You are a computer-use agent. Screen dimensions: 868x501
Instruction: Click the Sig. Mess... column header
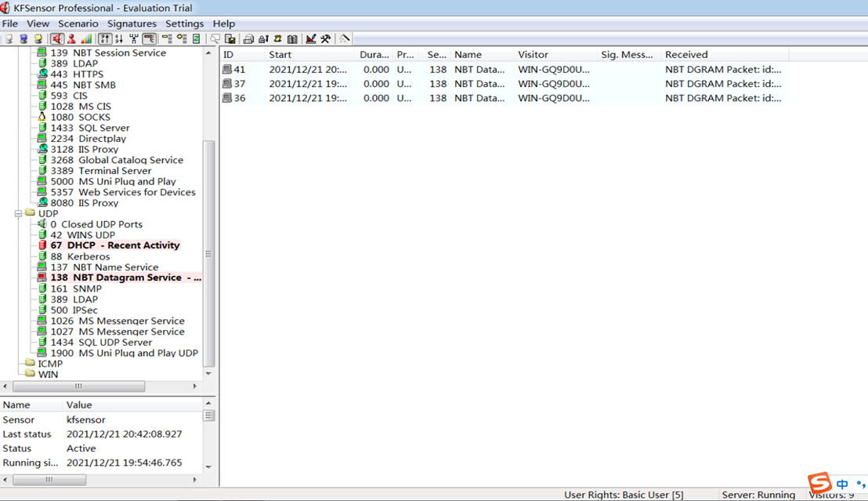point(629,54)
